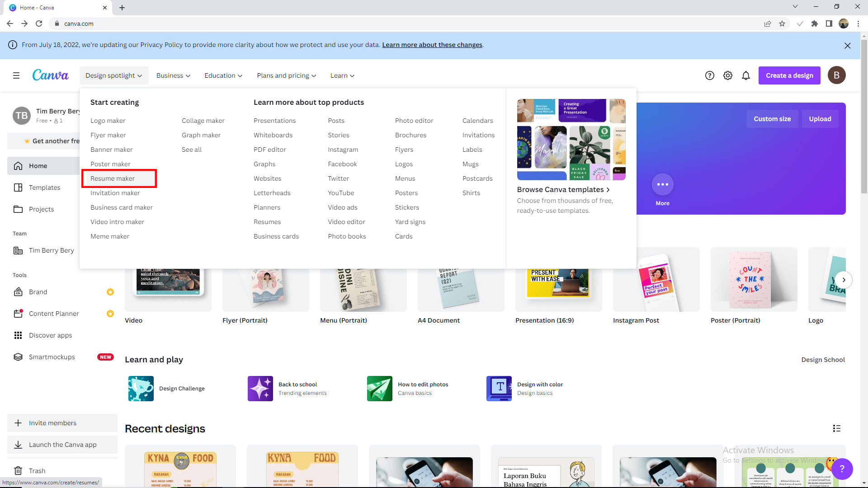Screen dimensions: 868x488
Task: Click the Home sidebar icon
Action: (x=18, y=166)
